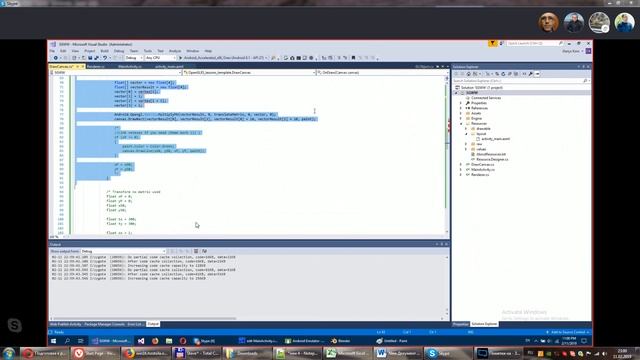640x360 pixels.
Task: Select the Solution root node in Solution Explorer
Action: [481, 88]
